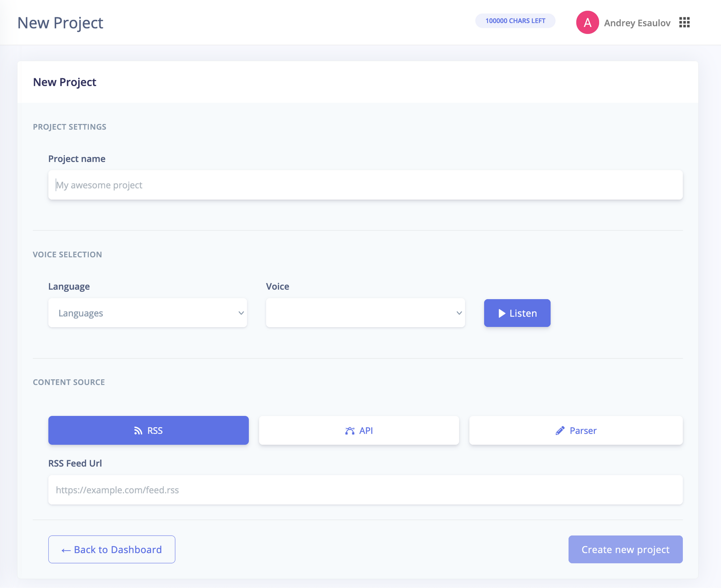Viewport: 721px width, 588px height.
Task: Click Create new project button
Action: (625, 549)
